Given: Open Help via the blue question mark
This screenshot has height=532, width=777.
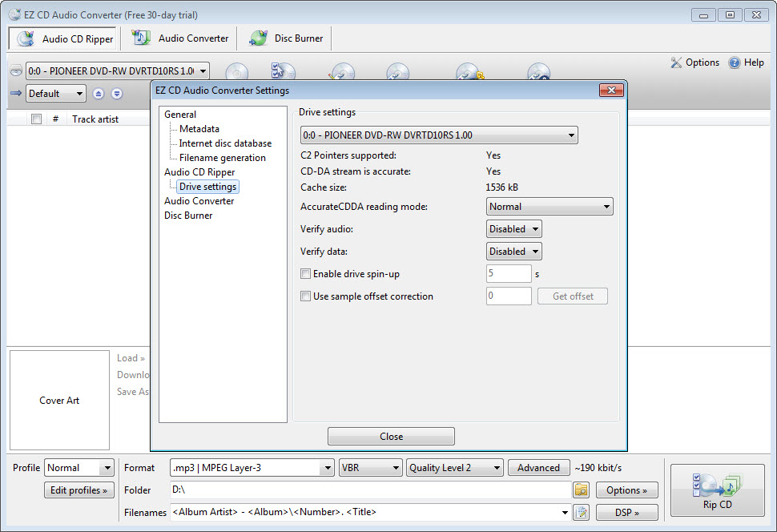Looking at the screenshot, I should (x=747, y=62).
